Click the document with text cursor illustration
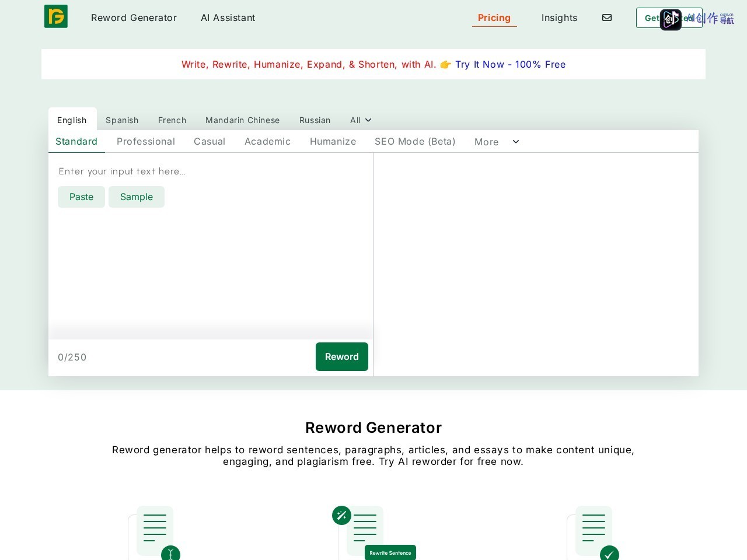 pos(155,533)
